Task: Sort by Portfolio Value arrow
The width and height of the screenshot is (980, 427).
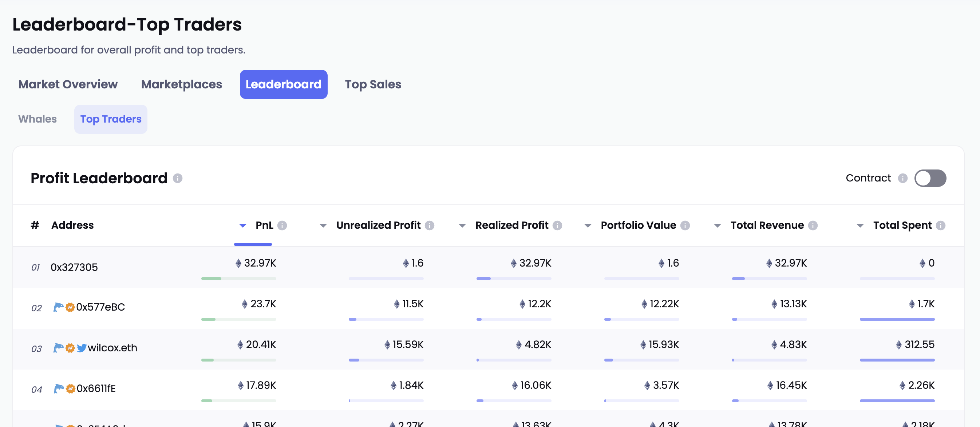Action: tap(588, 226)
